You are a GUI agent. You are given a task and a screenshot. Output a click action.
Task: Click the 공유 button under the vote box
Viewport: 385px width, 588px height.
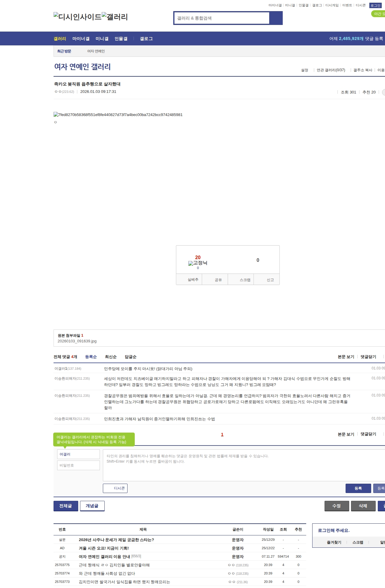pyautogui.click(x=215, y=280)
